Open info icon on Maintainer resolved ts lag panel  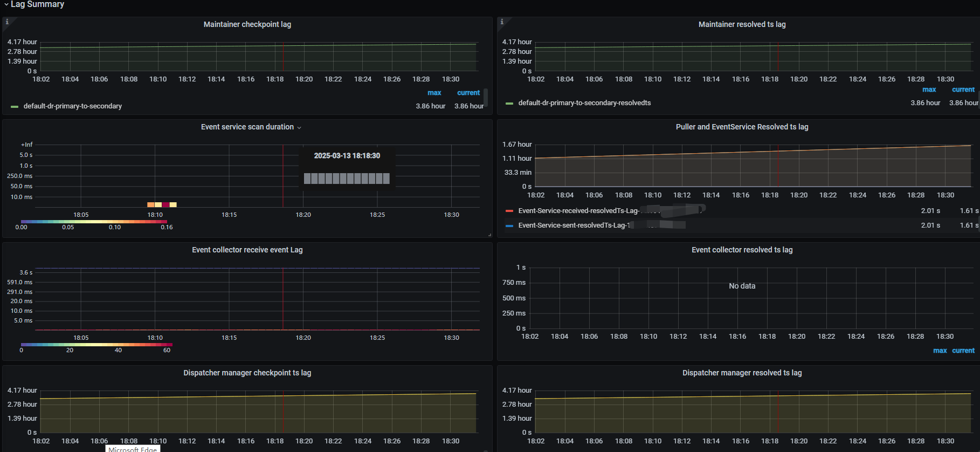click(x=502, y=22)
